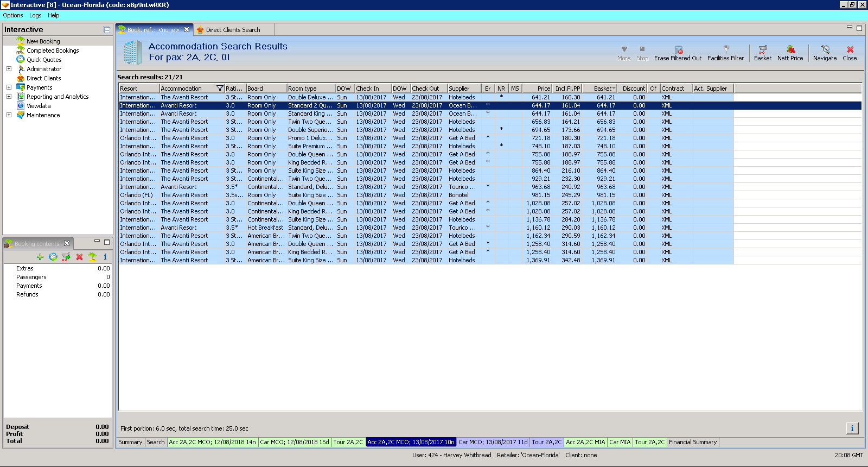The width and height of the screenshot is (868, 467).
Task: Open the Facilities Filter funnel
Action: point(726,50)
